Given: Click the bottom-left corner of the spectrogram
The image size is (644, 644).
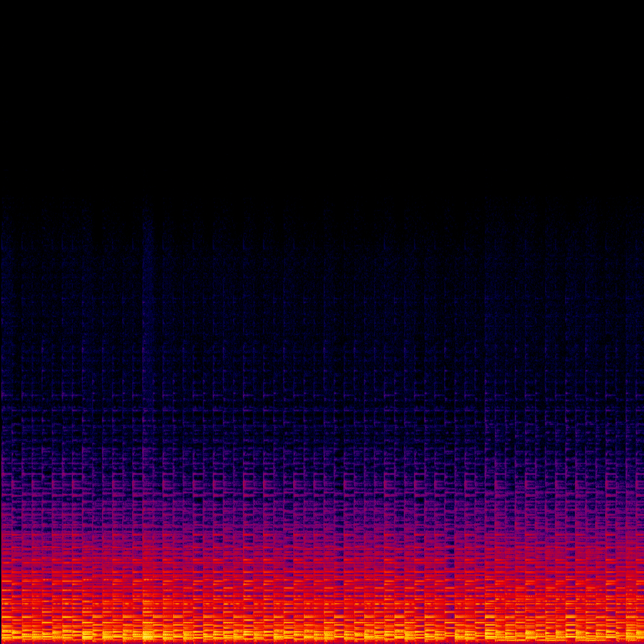Looking at the screenshot, I should [x=2, y=641].
